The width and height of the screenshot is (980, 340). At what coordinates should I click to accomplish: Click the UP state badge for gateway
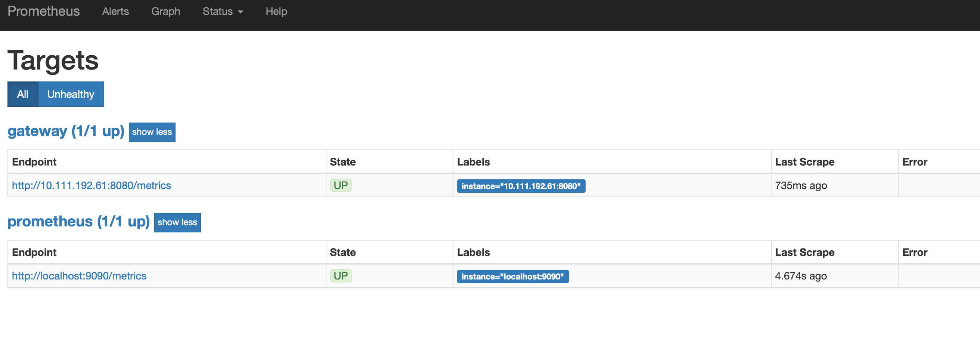point(341,185)
